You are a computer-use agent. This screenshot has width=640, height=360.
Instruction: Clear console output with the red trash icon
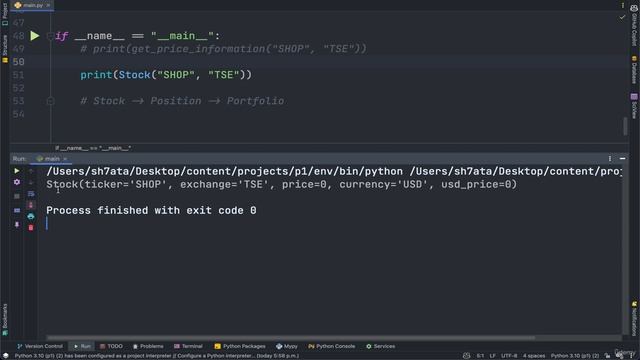pos(31,228)
